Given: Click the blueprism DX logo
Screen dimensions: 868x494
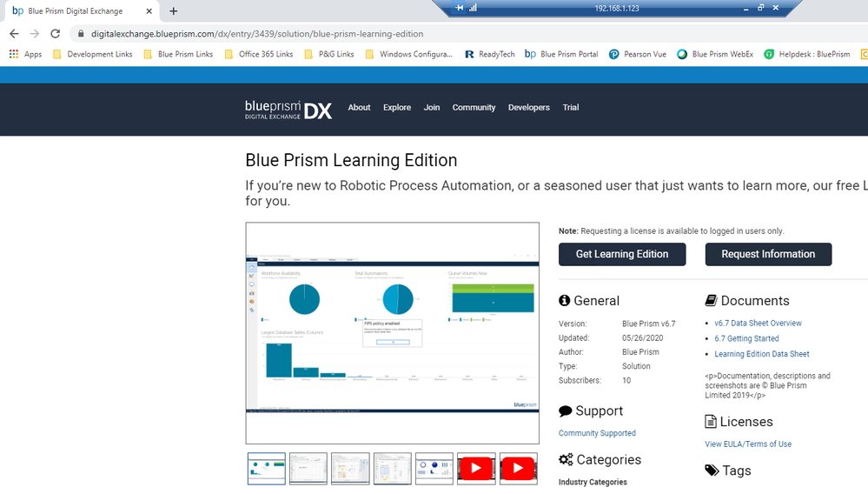Looking at the screenshot, I should pyautogui.click(x=288, y=110).
